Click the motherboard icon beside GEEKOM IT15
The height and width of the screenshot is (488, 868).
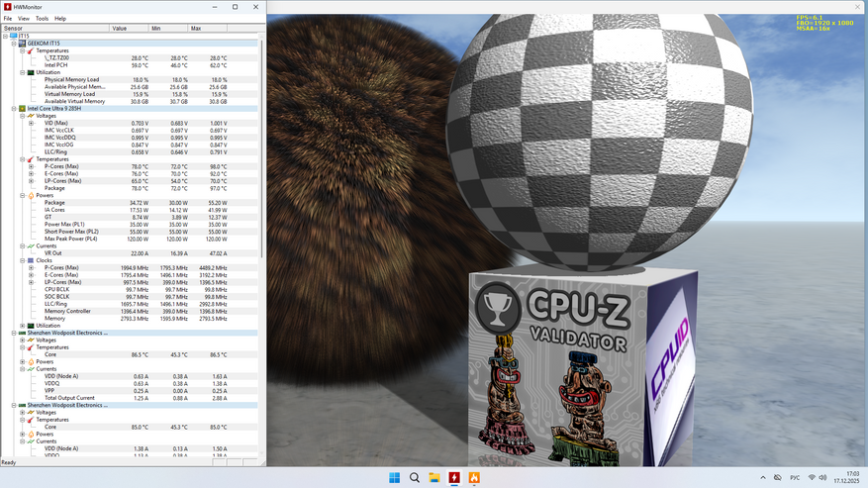(22, 44)
